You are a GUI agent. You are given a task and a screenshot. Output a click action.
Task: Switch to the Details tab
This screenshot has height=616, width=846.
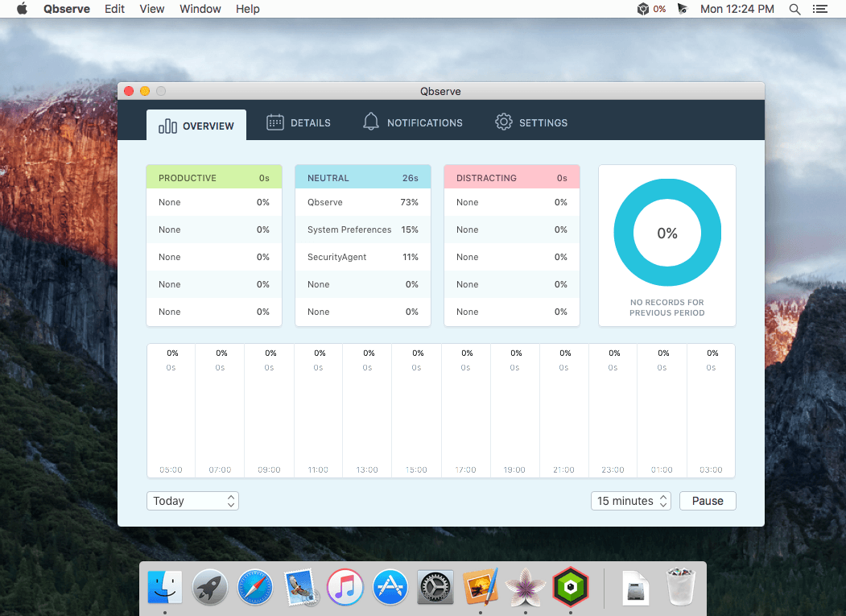[299, 123]
